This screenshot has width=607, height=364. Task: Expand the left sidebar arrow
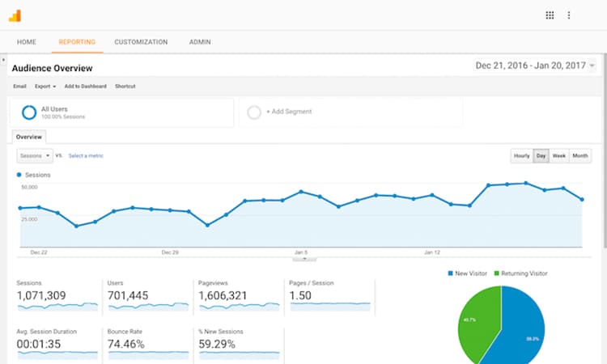(x=3, y=60)
